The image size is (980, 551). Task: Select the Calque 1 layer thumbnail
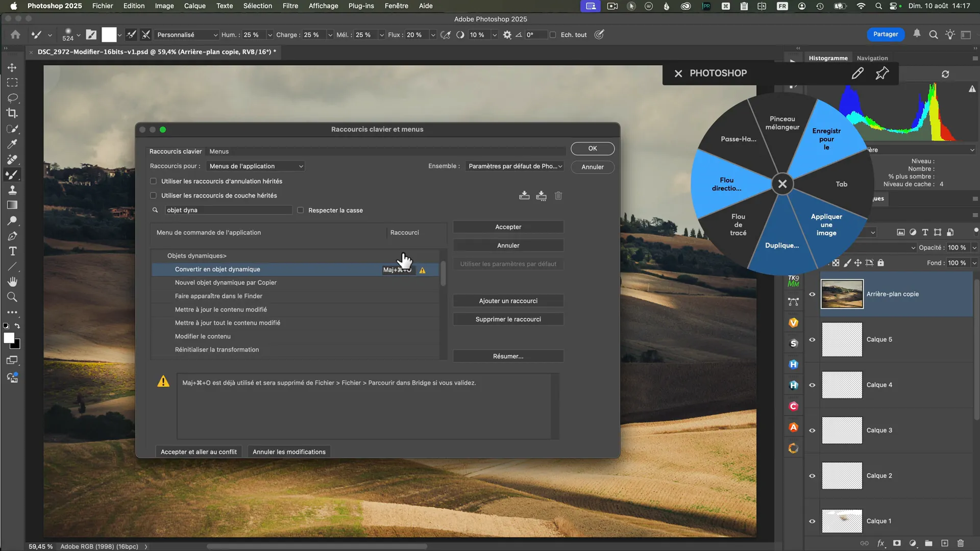pyautogui.click(x=842, y=521)
